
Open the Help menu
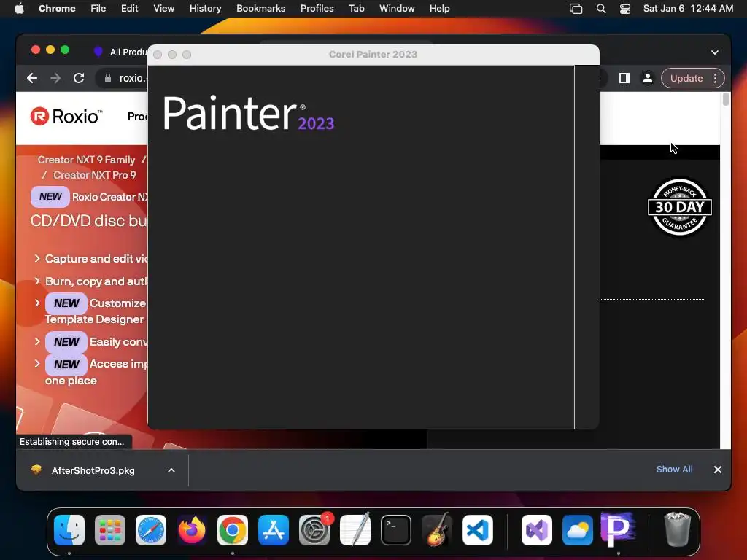pyautogui.click(x=439, y=9)
